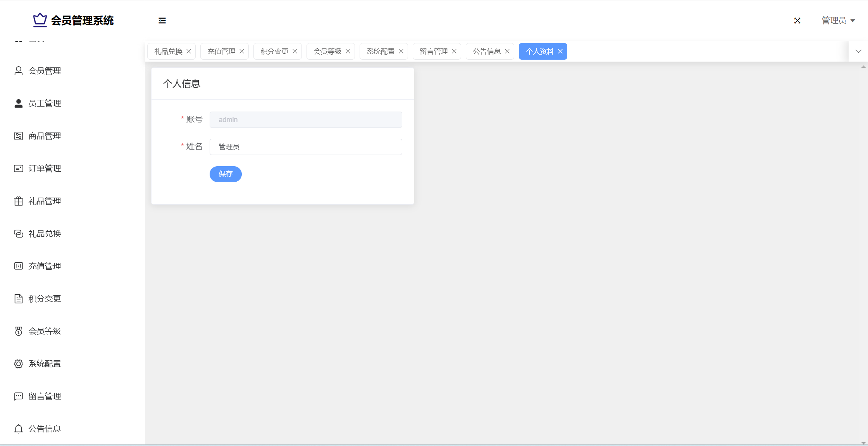The width and height of the screenshot is (868, 446).
Task: Switch to the 留言管理 tab
Action: tap(434, 52)
